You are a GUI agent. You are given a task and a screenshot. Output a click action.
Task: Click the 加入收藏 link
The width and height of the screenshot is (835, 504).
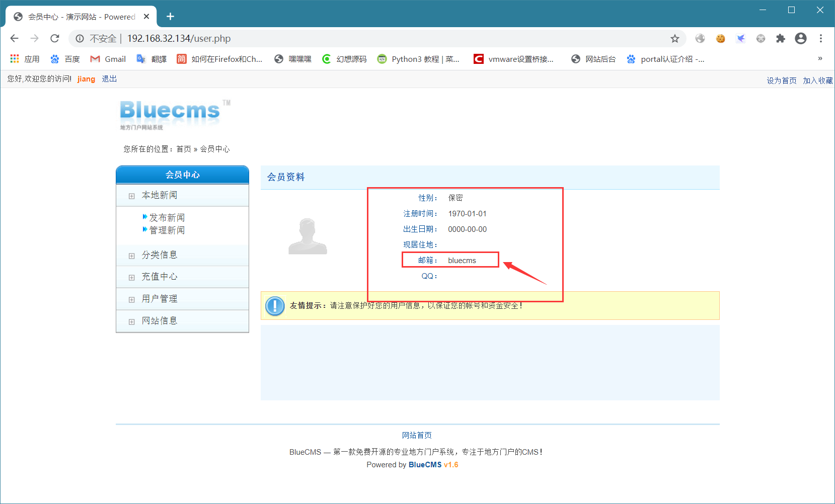click(x=818, y=80)
